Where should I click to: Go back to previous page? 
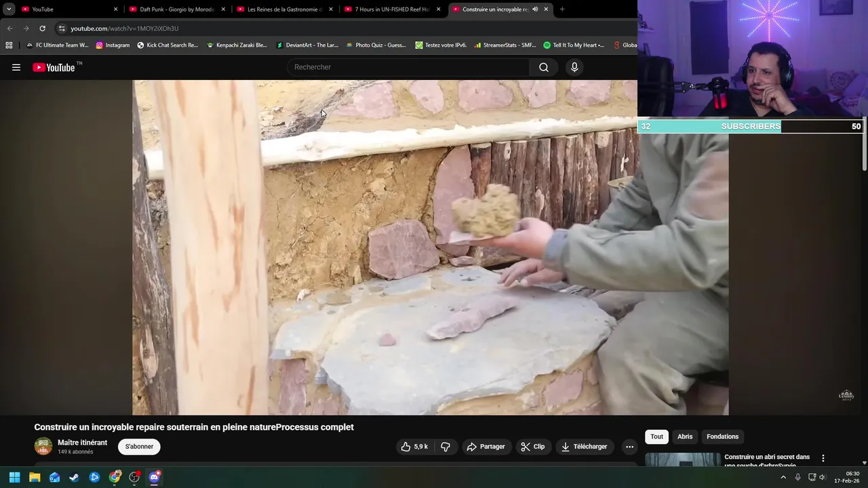coord(9,28)
